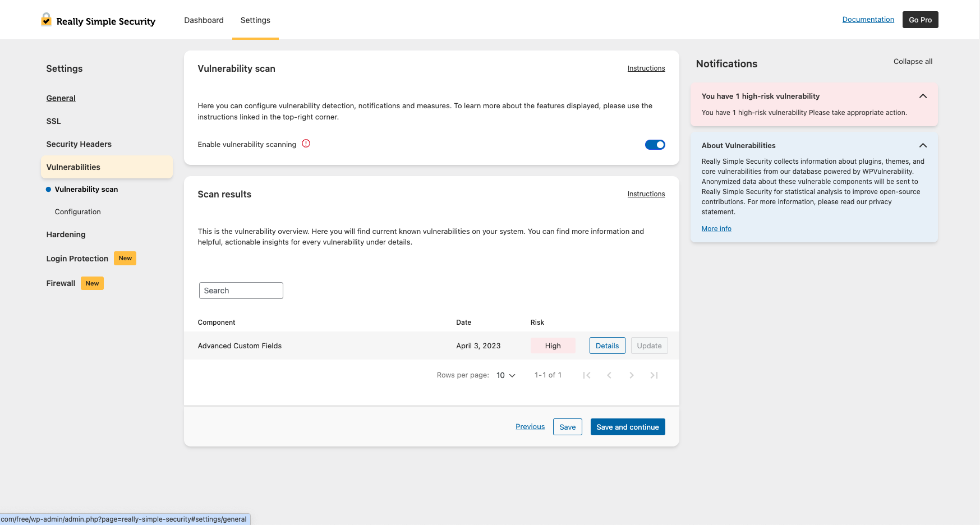Open Instructions link in Scan results panel
Image resolution: width=980 pixels, height=525 pixels.
click(646, 194)
